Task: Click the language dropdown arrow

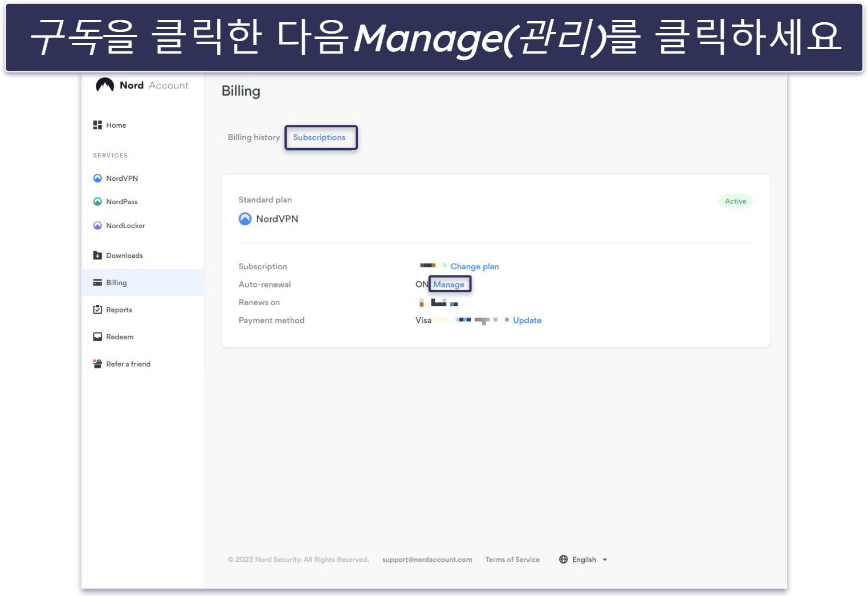Action: (x=605, y=559)
